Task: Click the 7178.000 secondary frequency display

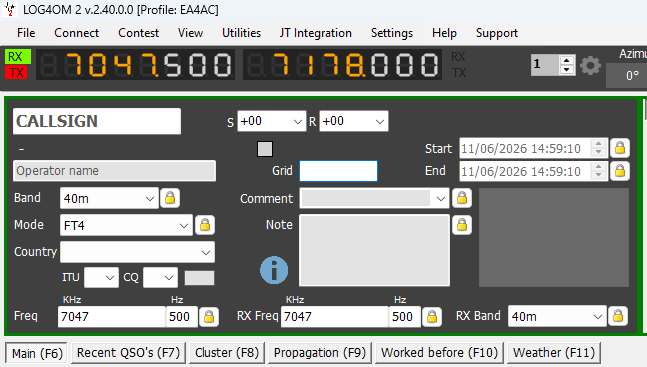Action: click(342, 65)
